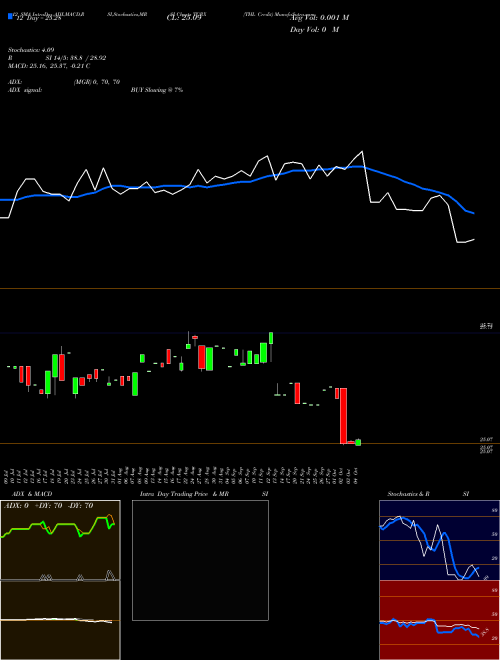Click the green ADX line chart panel
Image resolution: width=500 pixels, height=660 pixels.
click(60, 540)
